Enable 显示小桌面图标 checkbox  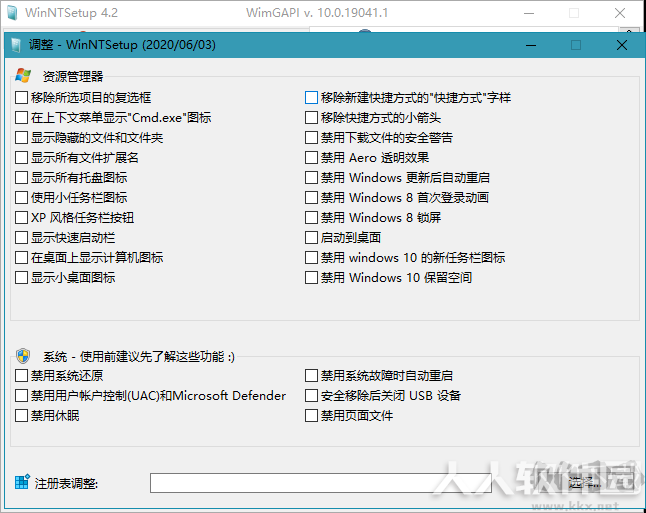point(21,278)
